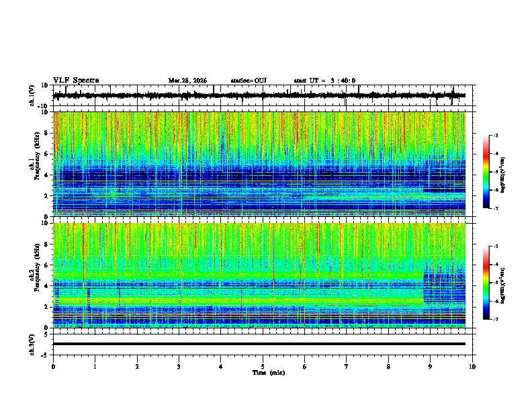Click the 'Time (min)' axis label
Viewport: 532px width, 411px height.
[269, 373]
